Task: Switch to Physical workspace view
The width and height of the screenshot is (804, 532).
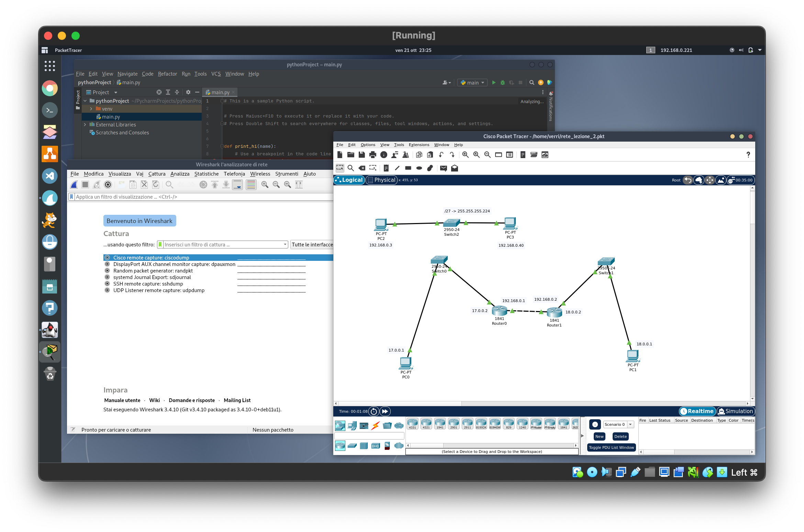Action: (382, 180)
